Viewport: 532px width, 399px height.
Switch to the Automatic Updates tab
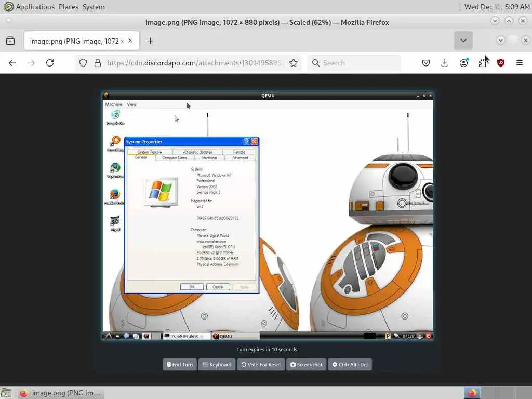point(197,152)
